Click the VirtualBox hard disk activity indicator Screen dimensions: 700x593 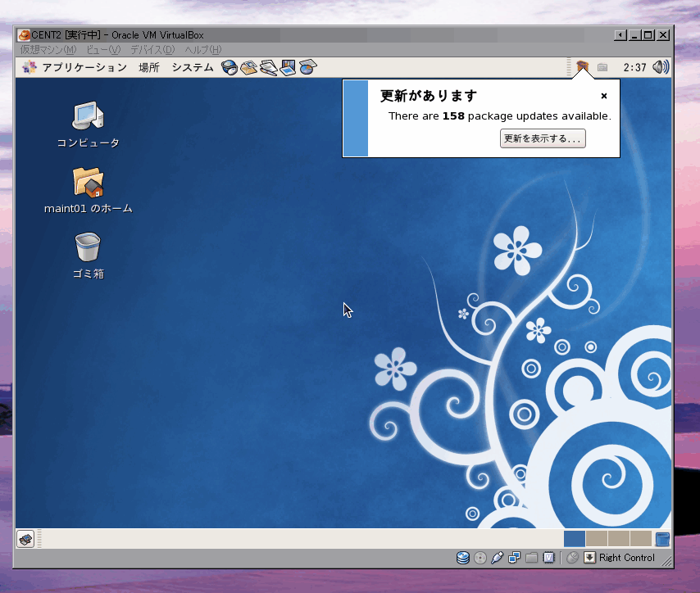coord(463,558)
